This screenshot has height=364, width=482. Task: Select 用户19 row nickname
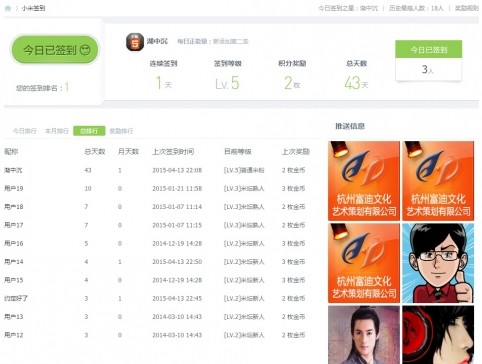(x=14, y=189)
